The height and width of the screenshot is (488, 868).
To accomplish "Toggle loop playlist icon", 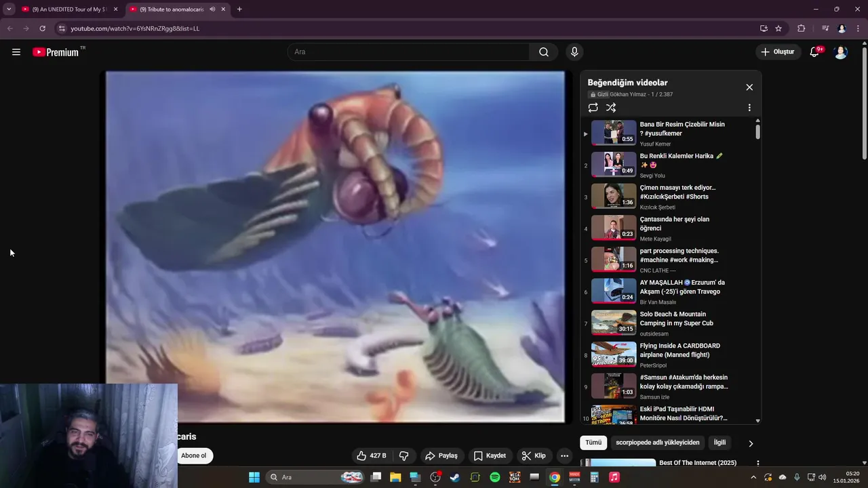I will pos(593,108).
